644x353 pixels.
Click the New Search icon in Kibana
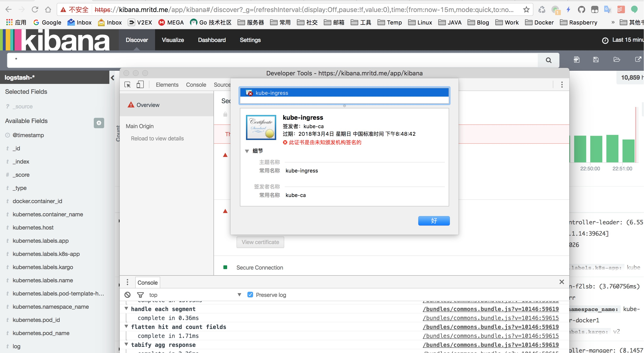coord(577,59)
